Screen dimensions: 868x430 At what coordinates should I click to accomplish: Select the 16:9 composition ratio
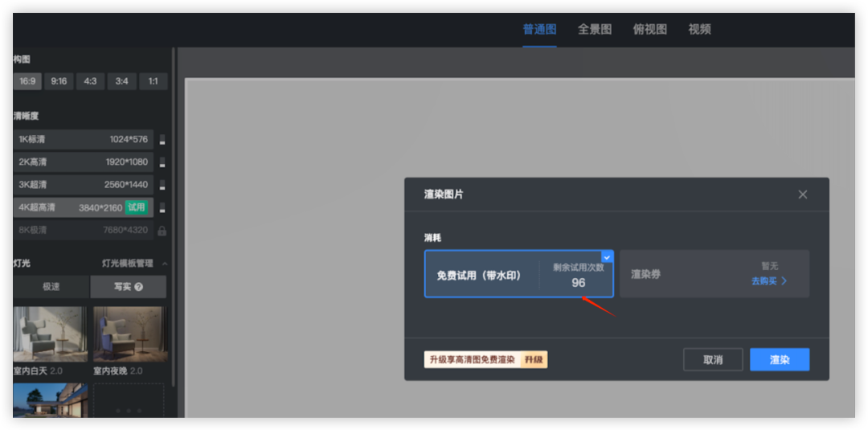click(x=27, y=81)
